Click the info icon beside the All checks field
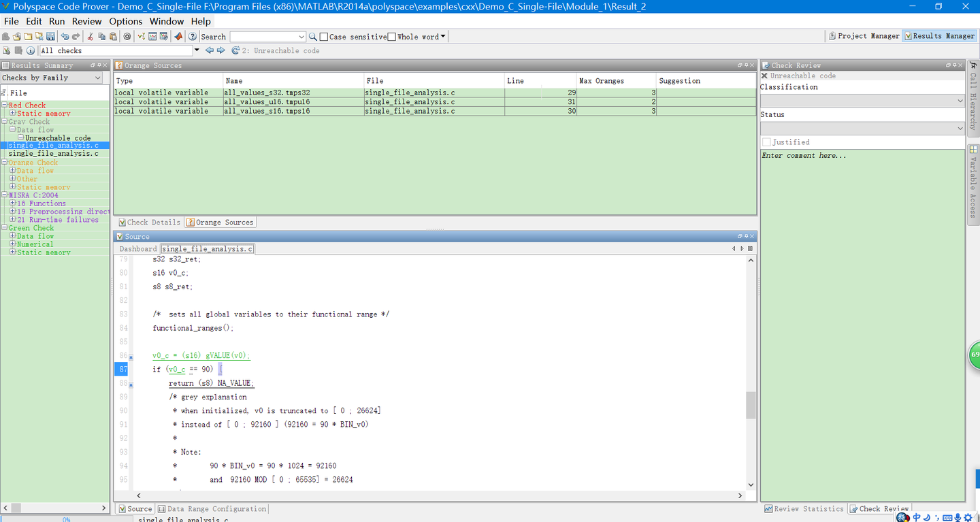The width and height of the screenshot is (980, 522). 31,50
